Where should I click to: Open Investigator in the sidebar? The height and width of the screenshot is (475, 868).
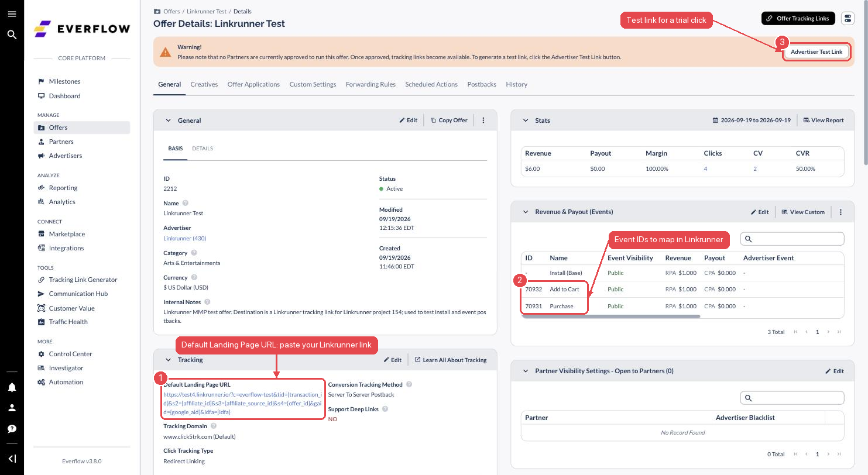(66, 368)
